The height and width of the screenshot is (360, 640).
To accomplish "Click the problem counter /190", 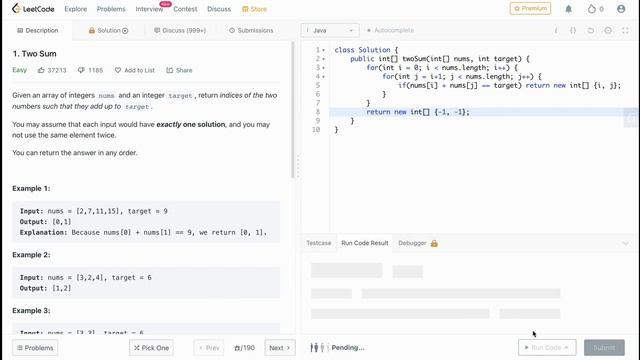I will pos(244,348).
